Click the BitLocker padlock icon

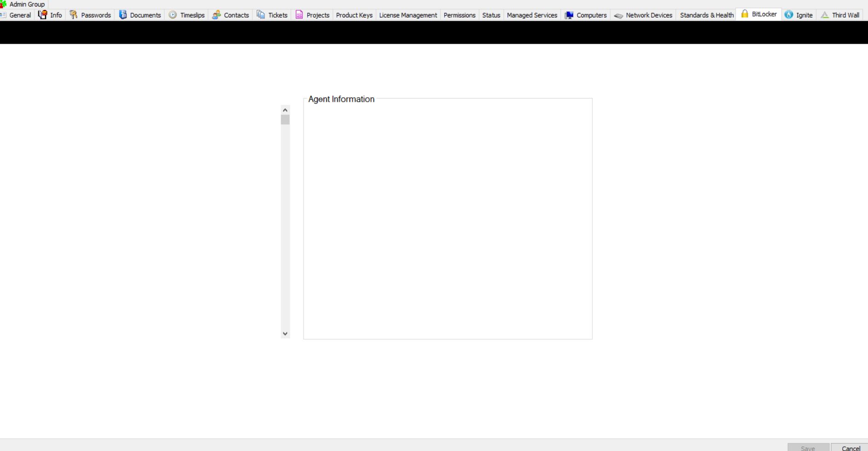click(745, 14)
